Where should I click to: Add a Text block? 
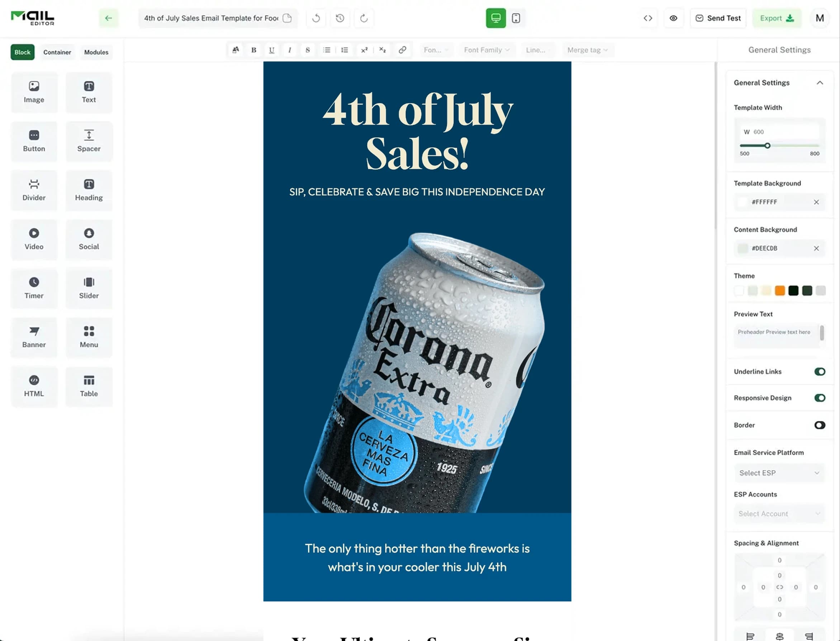click(89, 92)
